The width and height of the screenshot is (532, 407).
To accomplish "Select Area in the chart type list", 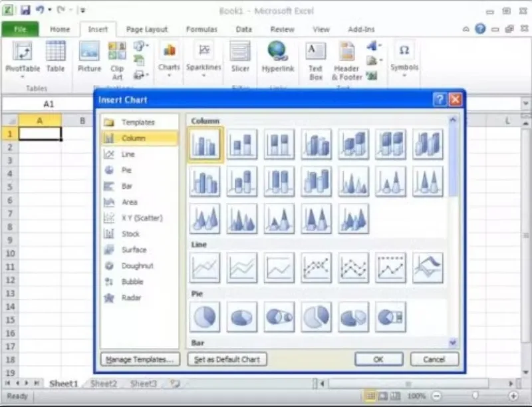I will click(140, 202).
